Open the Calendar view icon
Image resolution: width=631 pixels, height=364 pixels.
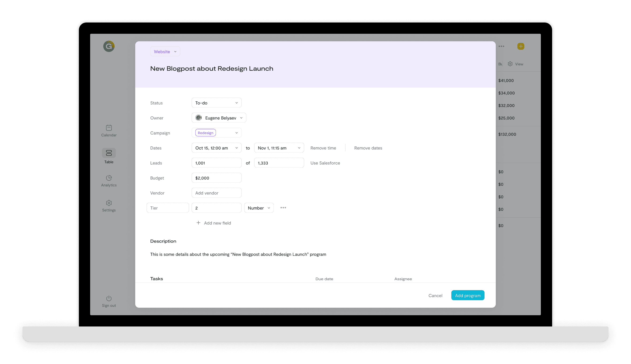coord(109,128)
